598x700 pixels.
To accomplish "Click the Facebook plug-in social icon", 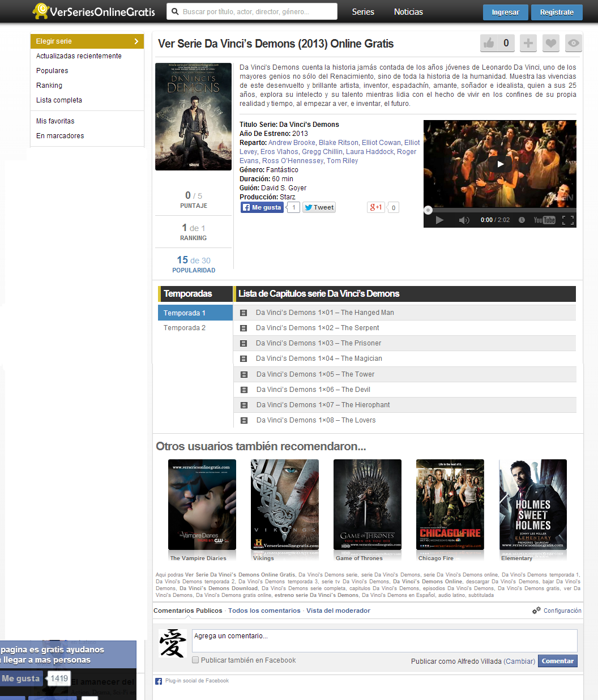I will [x=159, y=681].
